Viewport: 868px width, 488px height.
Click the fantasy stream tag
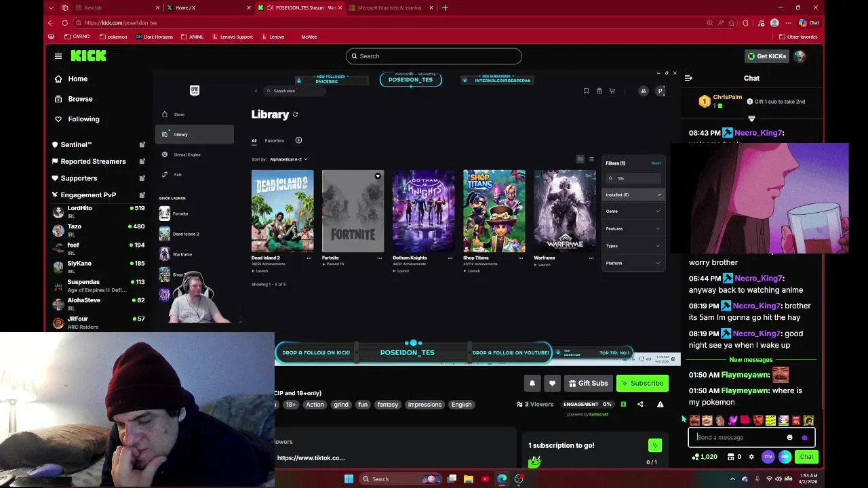(x=388, y=405)
